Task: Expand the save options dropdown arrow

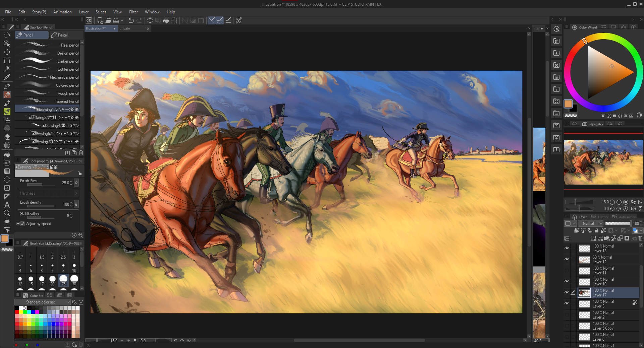Action: click(122, 20)
